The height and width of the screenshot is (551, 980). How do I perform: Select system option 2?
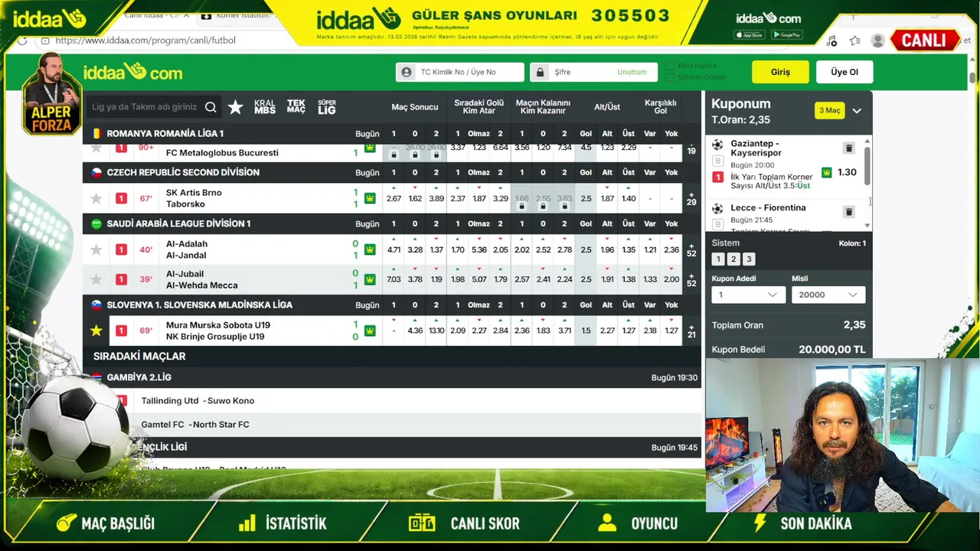point(733,259)
